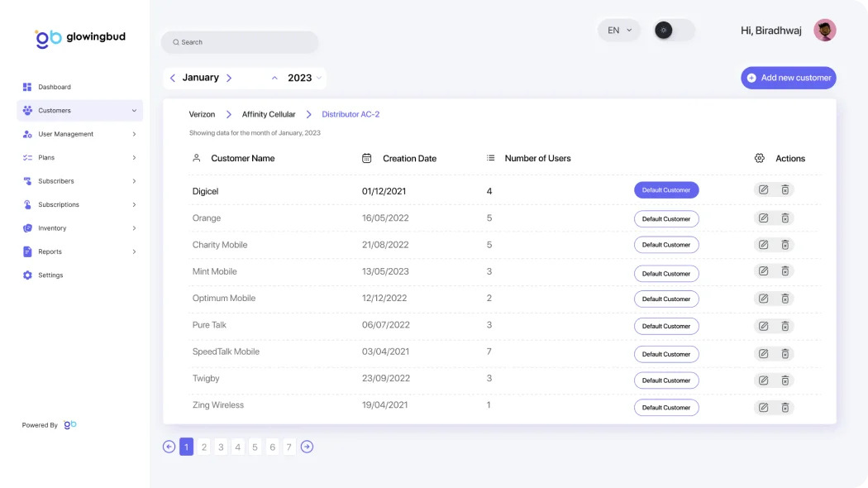This screenshot has width=868, height=488.
Task: Open the Dashboard sidebar icon
Action: (27, 87)
